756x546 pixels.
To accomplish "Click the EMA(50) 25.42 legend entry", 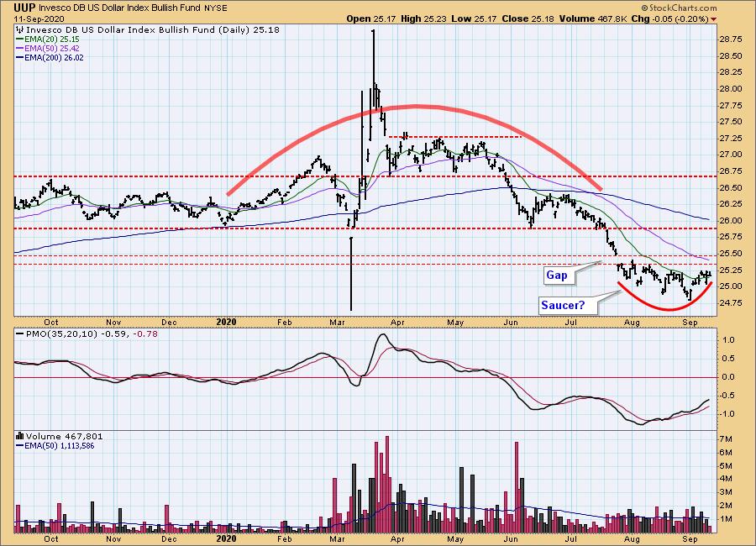I will [52, 48].
